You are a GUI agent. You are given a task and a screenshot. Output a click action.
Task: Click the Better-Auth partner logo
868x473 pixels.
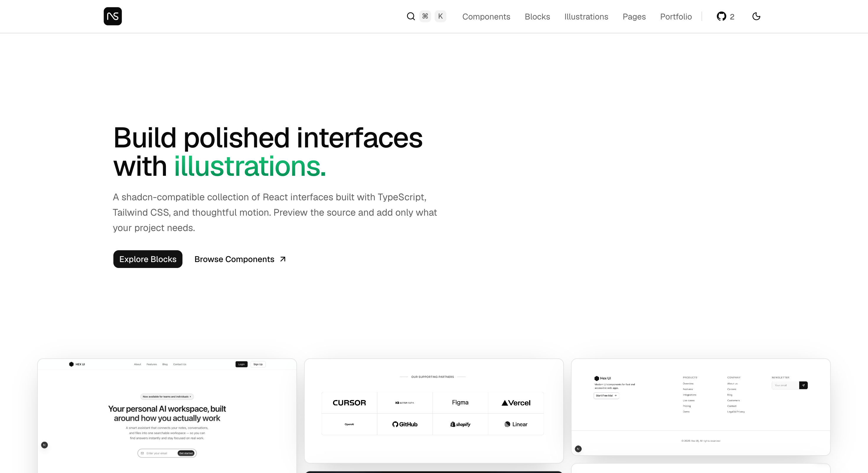click(404, 403)
